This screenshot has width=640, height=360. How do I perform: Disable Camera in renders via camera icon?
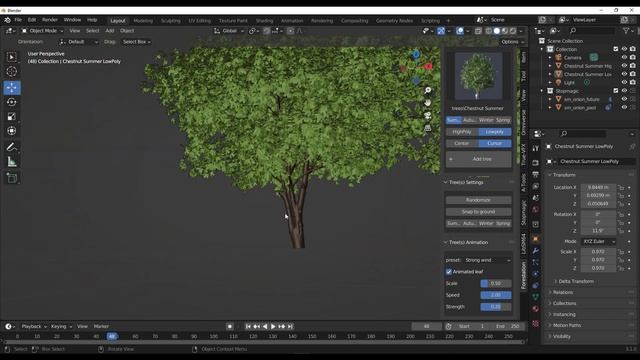(x=633, y=58)
